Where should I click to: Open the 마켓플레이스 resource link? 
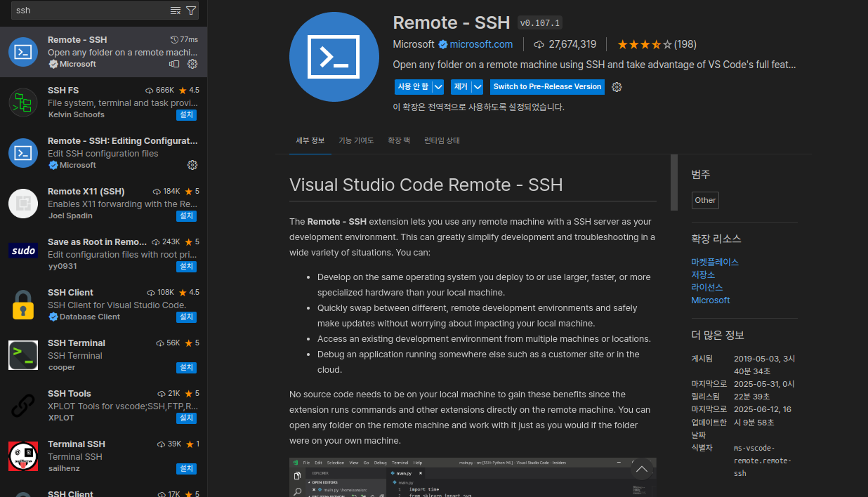tap(715, 262)
